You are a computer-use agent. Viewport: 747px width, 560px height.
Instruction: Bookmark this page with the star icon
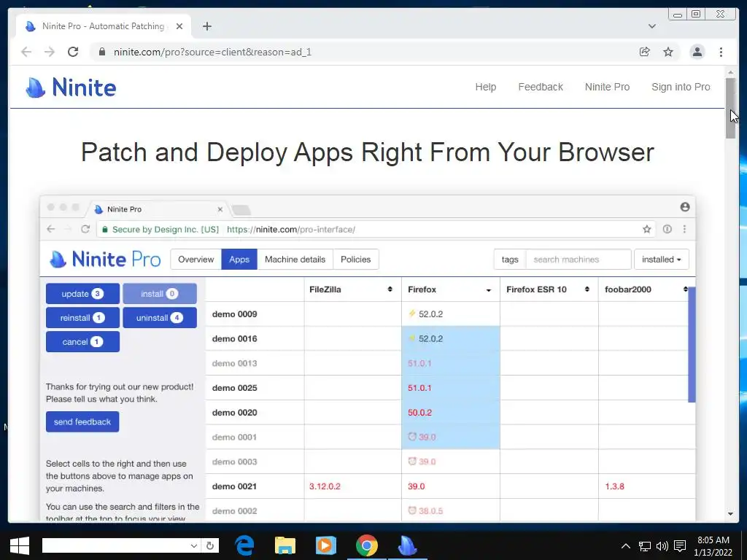(668, 52)
